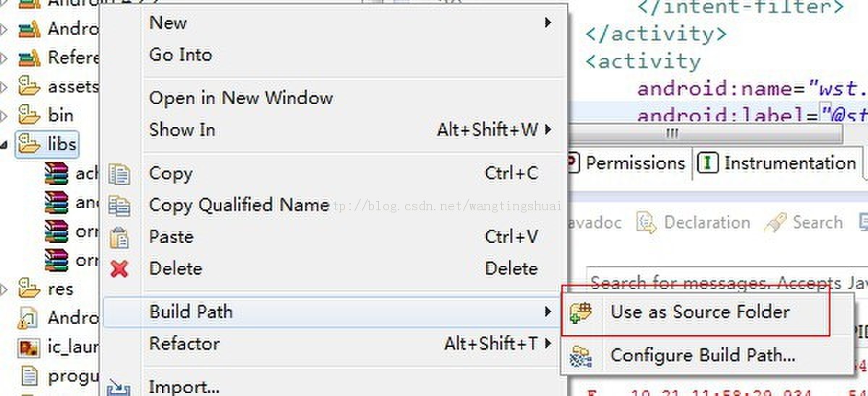This screenshot has width=868, height=396.
Task: Expand the bin folder tree node
Action: pos(4,116)
